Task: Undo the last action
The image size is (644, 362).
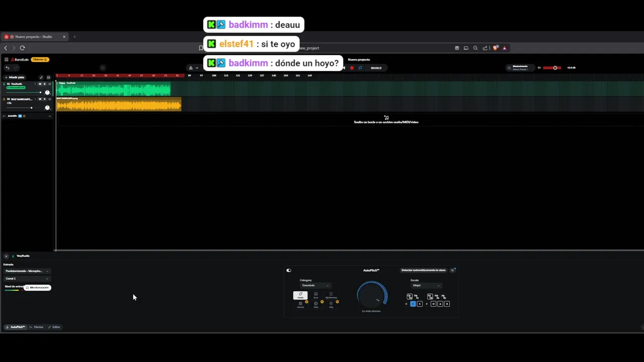Action: pyautogui.click(x=8, y=68)
